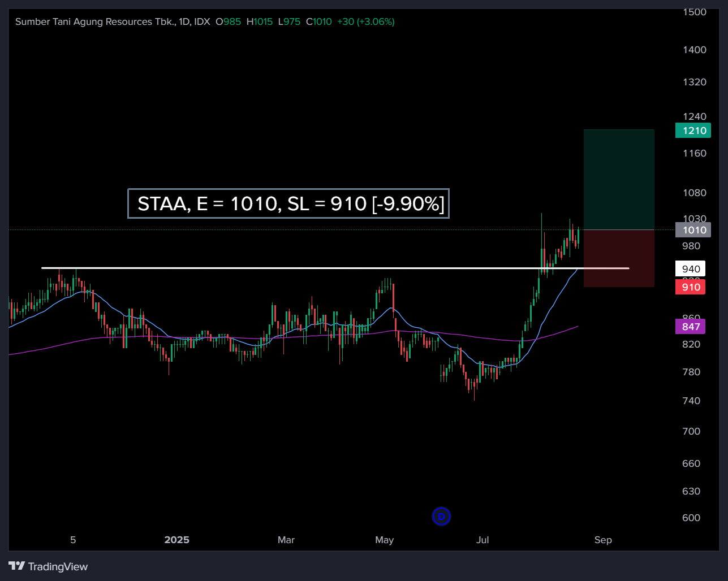Click the open value O985
Screen dimensions: 728x581
point(229,21)
